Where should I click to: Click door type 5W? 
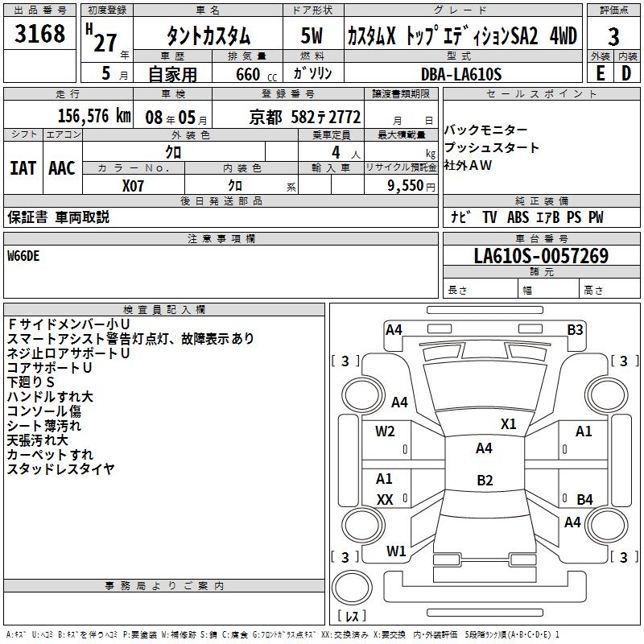coord(312,35)
